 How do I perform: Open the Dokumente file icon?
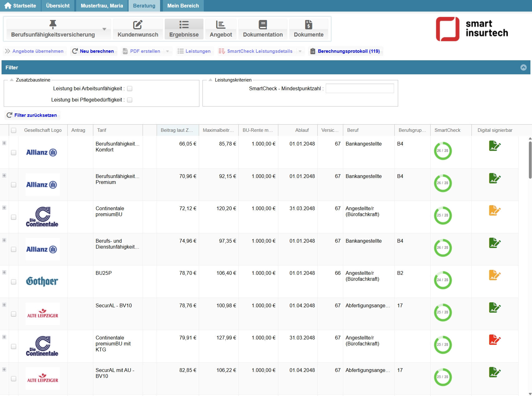(308, 25)
